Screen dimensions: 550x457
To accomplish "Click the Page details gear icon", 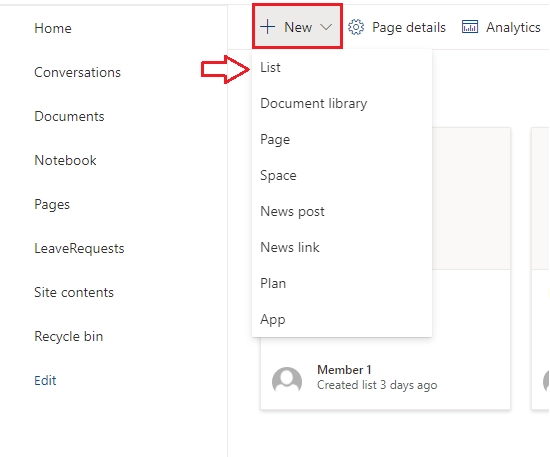I will point(356,27).
